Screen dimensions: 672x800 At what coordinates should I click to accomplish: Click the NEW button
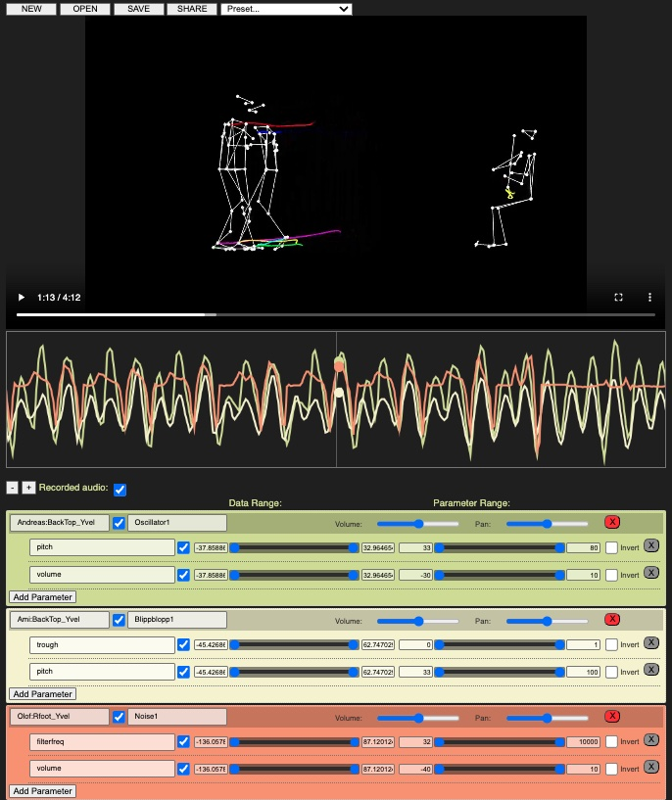coord(31,9)
